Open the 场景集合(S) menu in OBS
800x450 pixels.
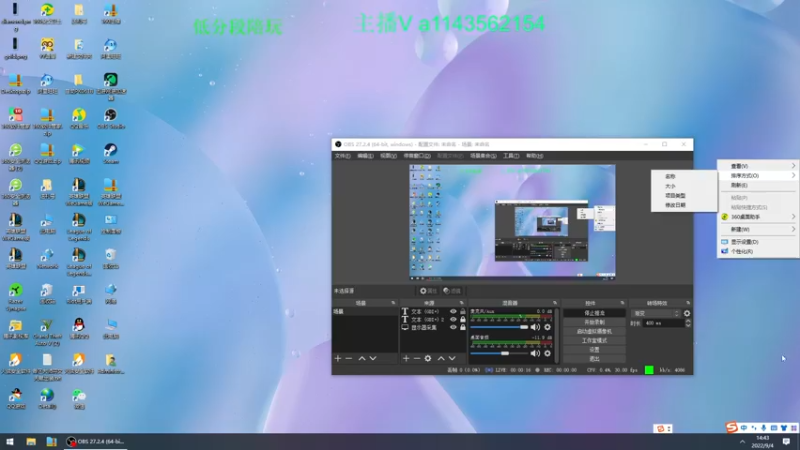(x=483, y=156)
